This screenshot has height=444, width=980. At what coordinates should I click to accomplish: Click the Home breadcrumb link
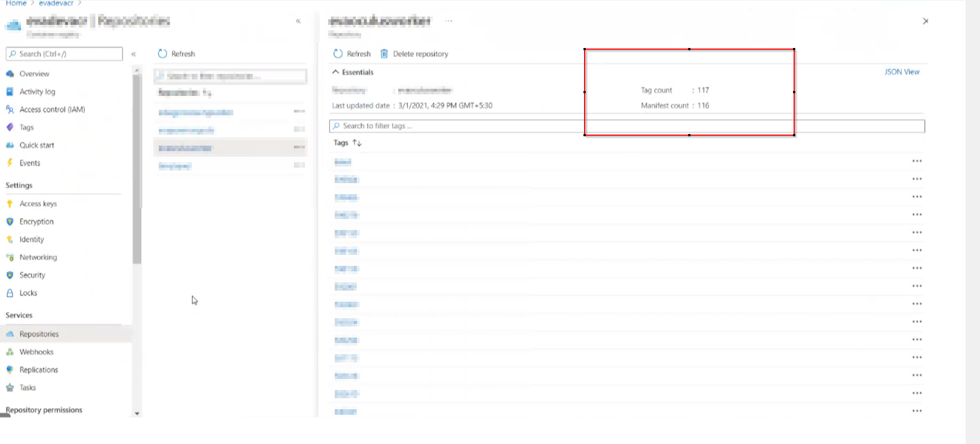(x=16, y=3)
